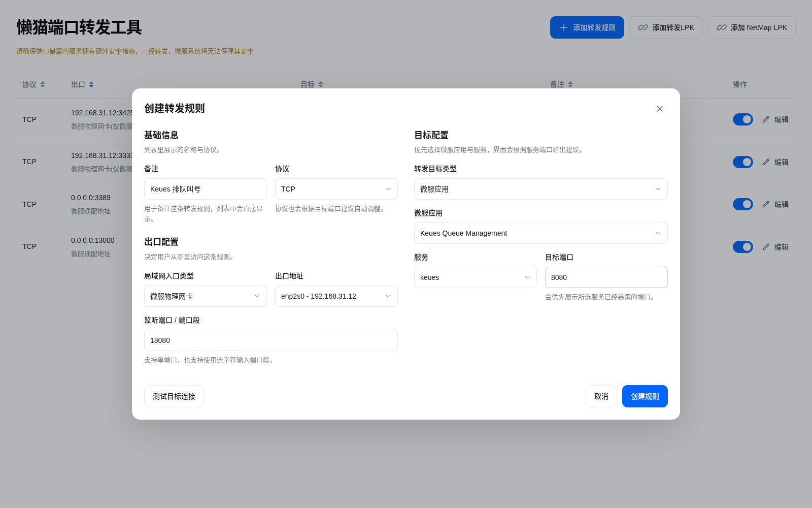
Task: Click the 0.0.0.0:3389 address cell
Action: [91, 198]
